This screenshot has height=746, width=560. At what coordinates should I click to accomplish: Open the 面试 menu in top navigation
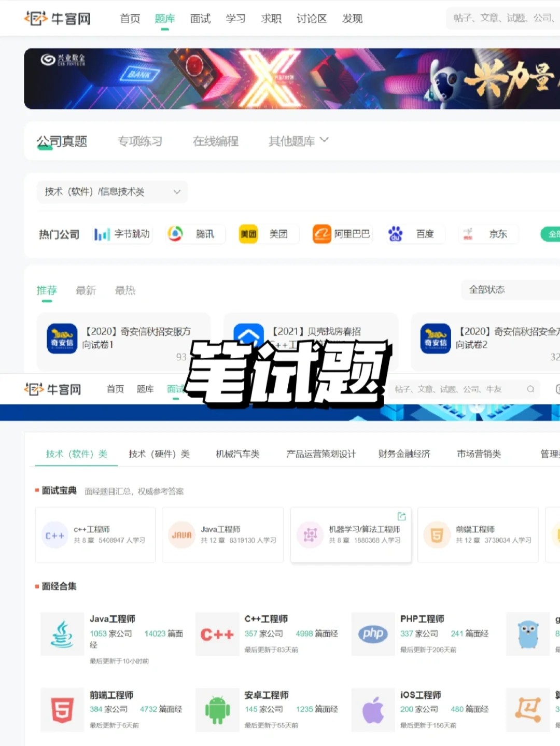pyautogui.click(x=200, y=19)
